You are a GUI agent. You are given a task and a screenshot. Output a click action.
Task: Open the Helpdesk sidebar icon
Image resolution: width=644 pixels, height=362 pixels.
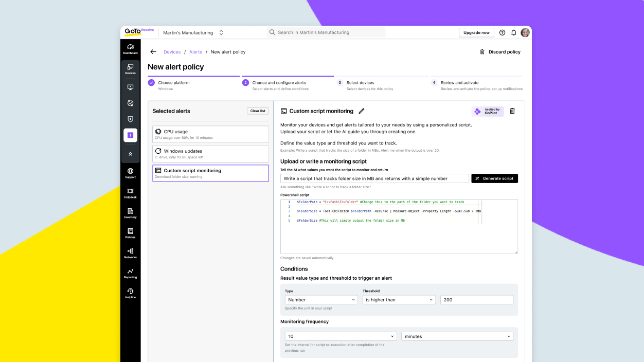(x=130, y=194)
